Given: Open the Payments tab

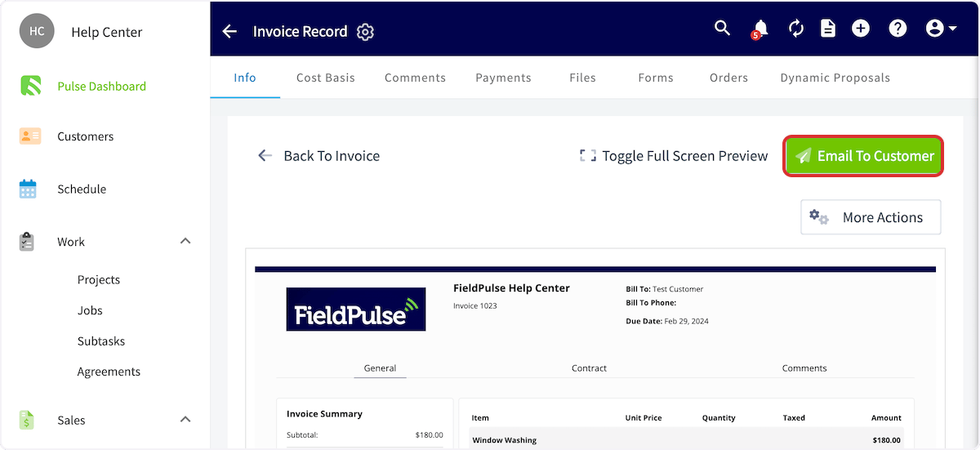Looking at the screenshot, I should (x=503, y=78).
